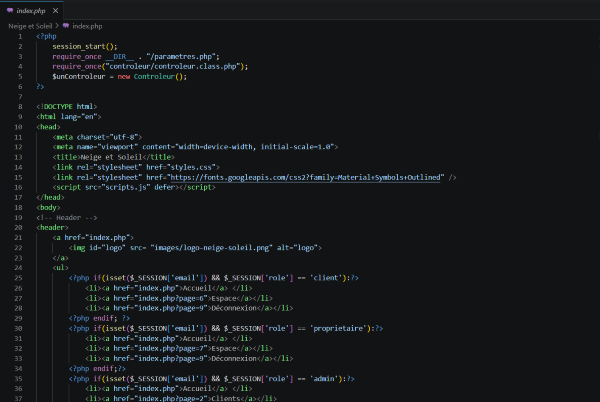
Task: Click the "controleur/controleur.class.php" string
Action: (x=174, y=67)
